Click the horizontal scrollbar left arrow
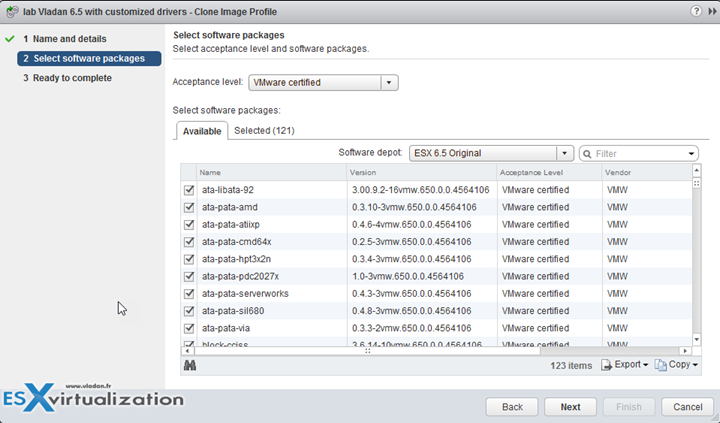This screenshot has height=423, width=720. tap(187, 351)
